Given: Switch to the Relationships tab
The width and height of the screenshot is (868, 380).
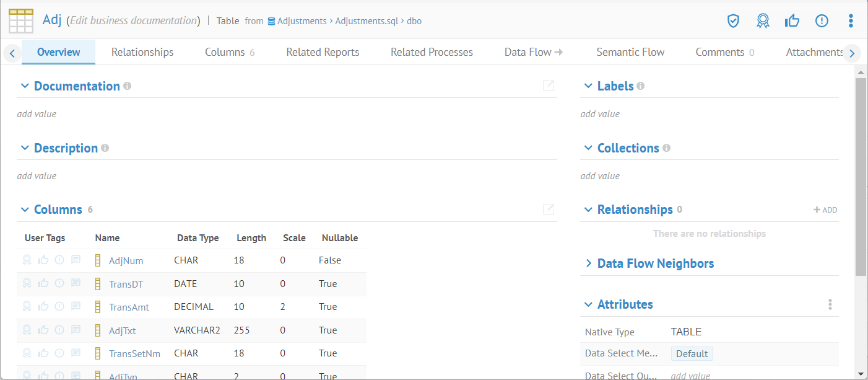Looking at the screenshot, I should pyautogui.click(x=142, y=52).
